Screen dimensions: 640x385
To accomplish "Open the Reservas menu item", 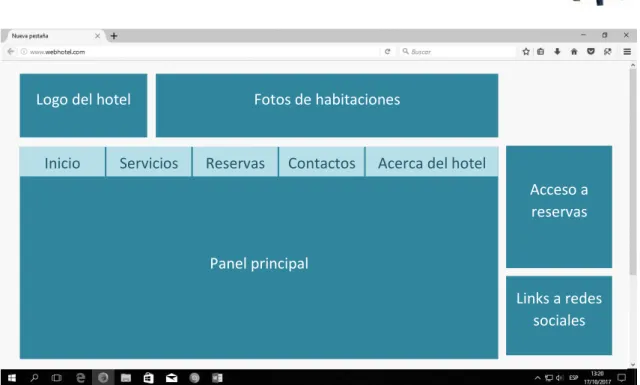I will [x=235, y=163].
